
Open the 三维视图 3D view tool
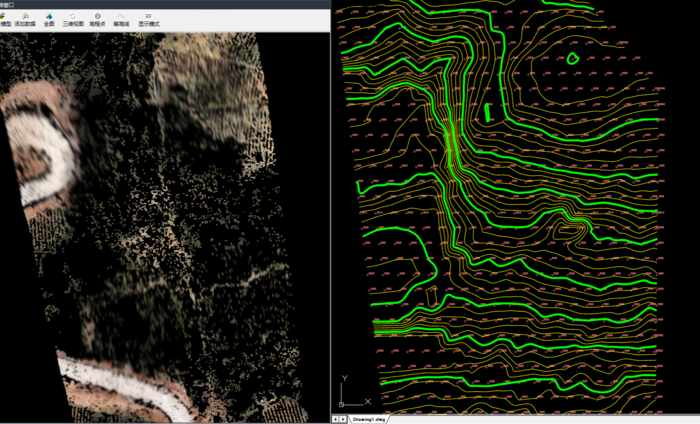[x=73, y=19]
